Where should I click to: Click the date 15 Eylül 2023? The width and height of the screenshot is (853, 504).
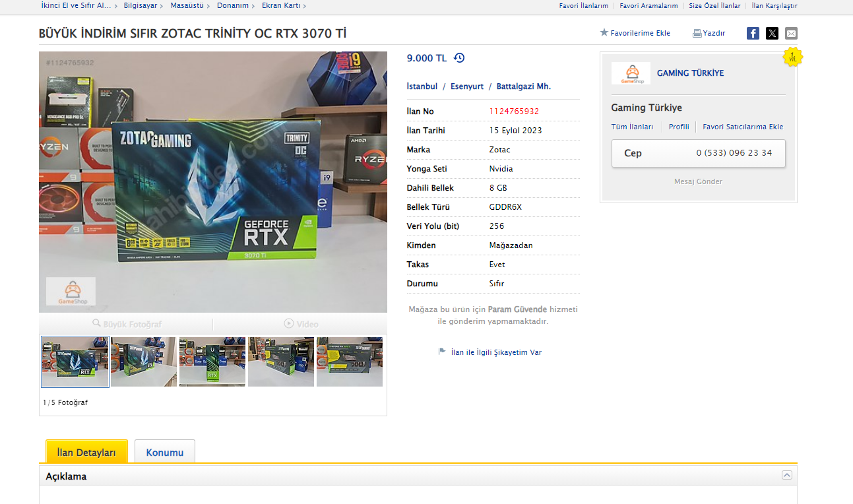[x=516, y=131]
